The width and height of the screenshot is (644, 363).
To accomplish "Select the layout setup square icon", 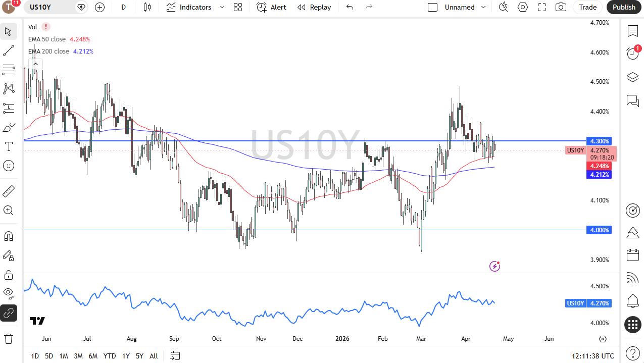I will tap(432, 7).
